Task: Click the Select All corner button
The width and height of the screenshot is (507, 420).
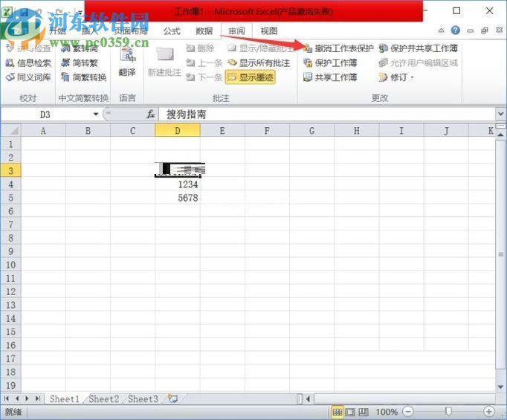Action: [11, 131]
